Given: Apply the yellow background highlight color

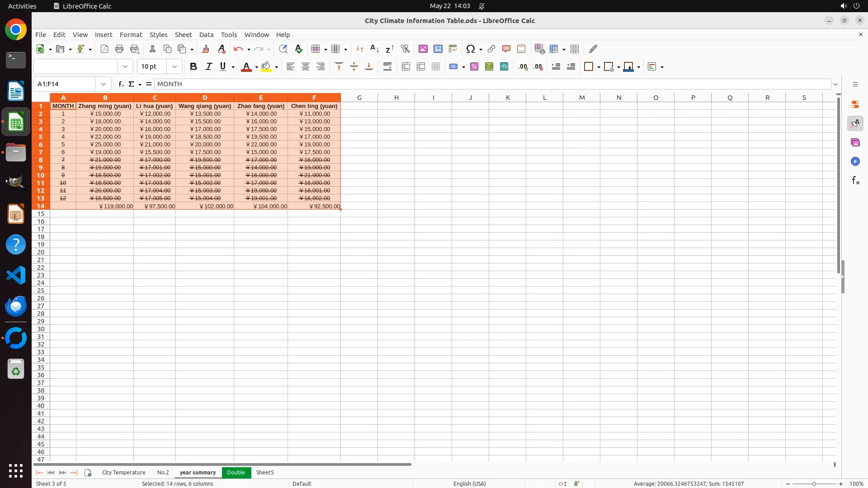Looking at the screenshot, I should 266,67.
